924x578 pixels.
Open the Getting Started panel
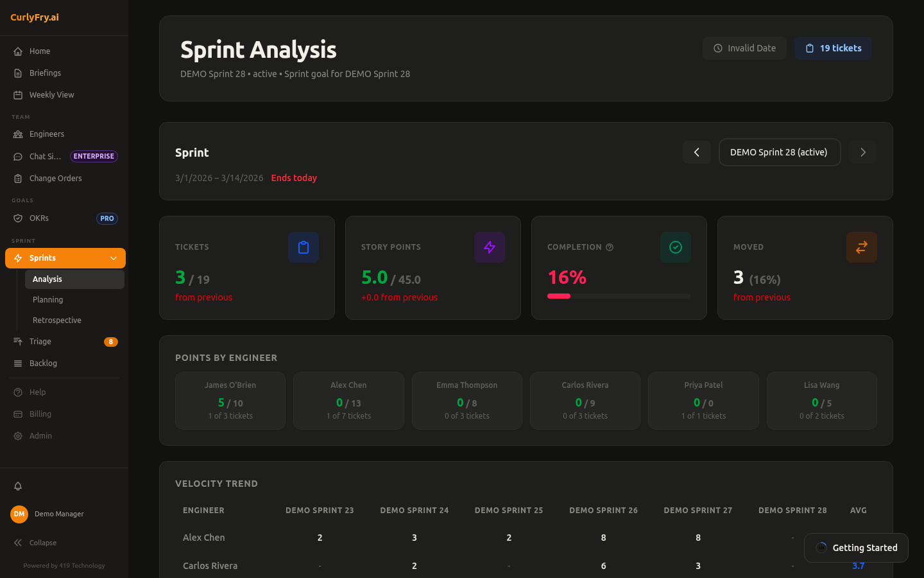pyautogui.click(x=856, y=548)
